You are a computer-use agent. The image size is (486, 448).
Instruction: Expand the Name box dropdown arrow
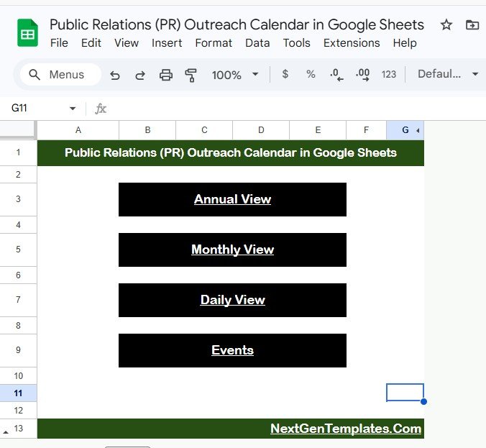[x=73, y=108]
